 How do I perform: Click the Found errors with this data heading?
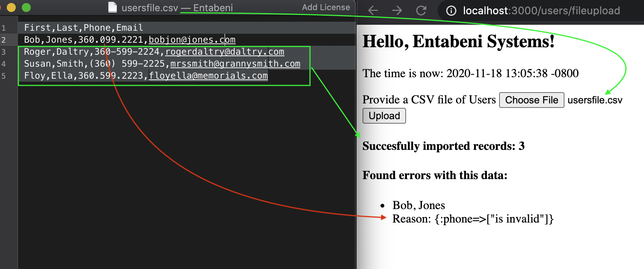[435, 175]
